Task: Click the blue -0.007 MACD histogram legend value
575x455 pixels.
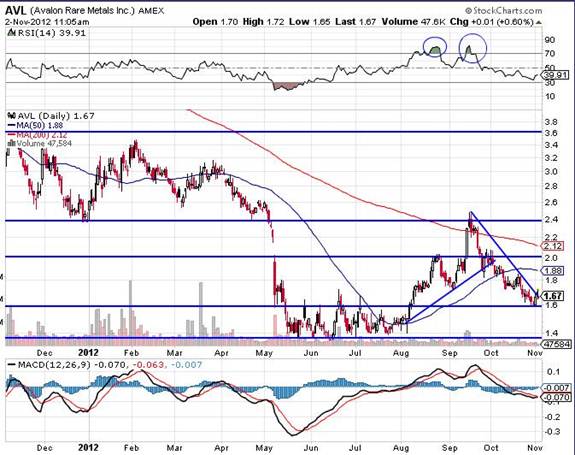Action: point(186,365)
